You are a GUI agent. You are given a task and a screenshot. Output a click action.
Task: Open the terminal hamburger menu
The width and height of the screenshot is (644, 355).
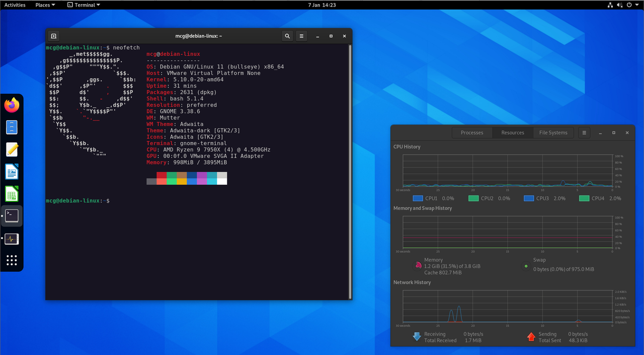tap(301, 36)
